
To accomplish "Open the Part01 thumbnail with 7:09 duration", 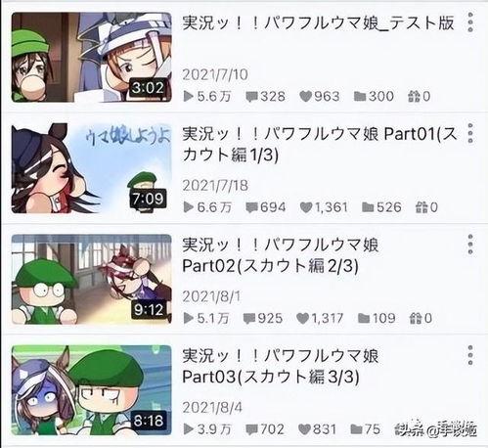I will [91, 168].
